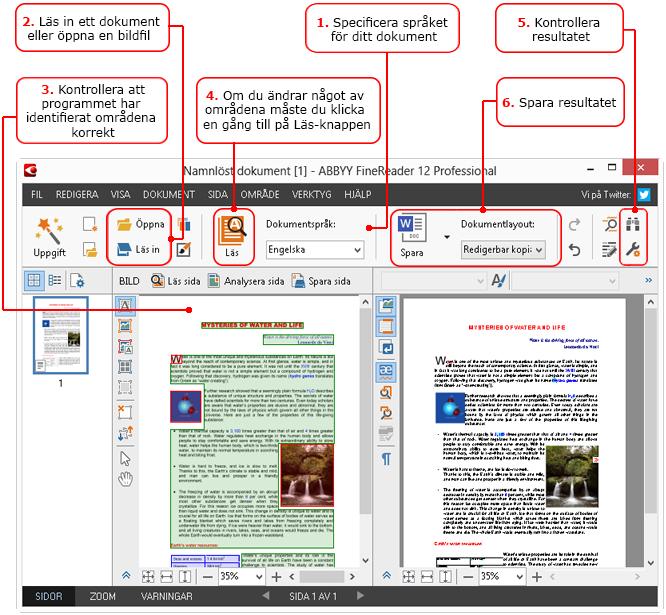Viewport: 666px width, 615px height.
Task: Open page properties gear icon
Action: (77, 281)
